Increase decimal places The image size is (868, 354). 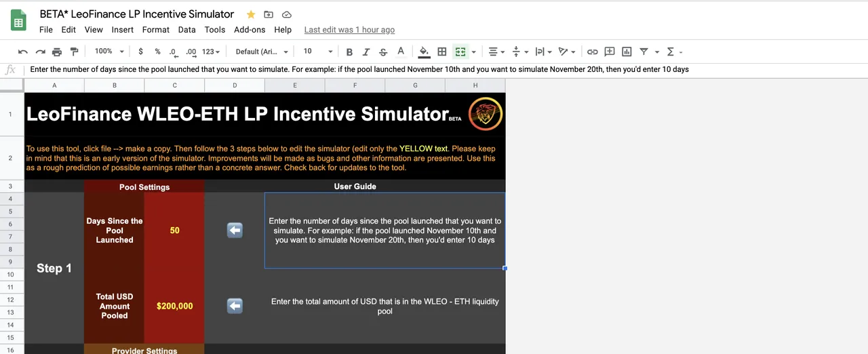[191, 52]
